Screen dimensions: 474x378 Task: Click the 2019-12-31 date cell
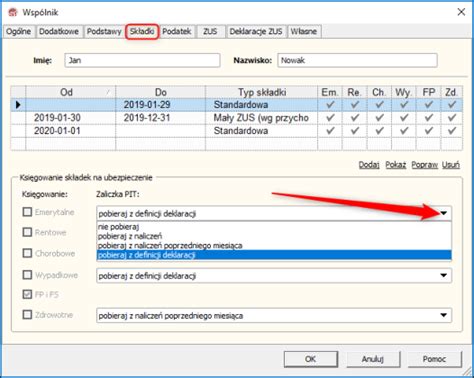point(161,118)
